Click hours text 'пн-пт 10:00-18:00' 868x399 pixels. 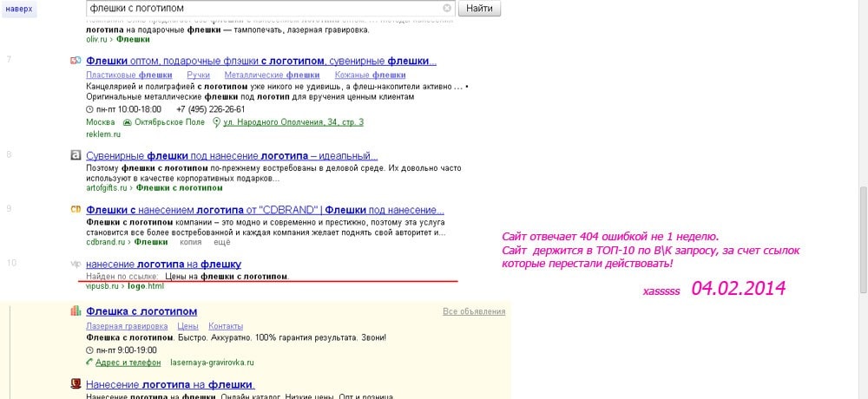[128, 109]
